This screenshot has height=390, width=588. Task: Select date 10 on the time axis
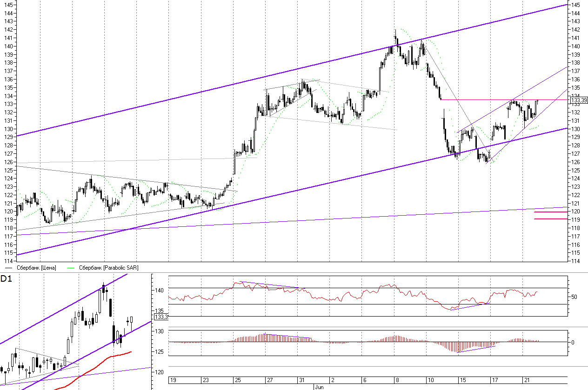[431, 380]
